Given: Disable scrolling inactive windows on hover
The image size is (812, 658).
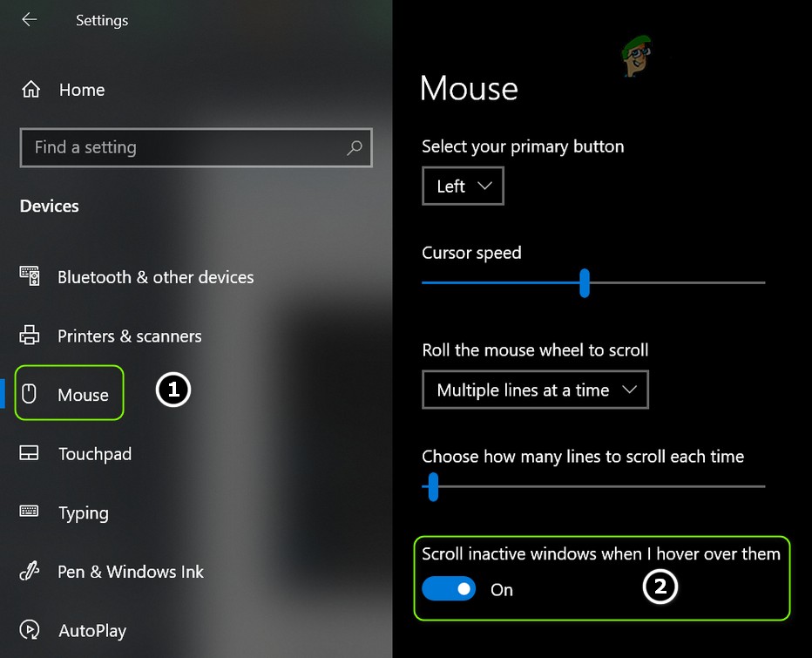Looking at the screenshot, I should [449, 589].
